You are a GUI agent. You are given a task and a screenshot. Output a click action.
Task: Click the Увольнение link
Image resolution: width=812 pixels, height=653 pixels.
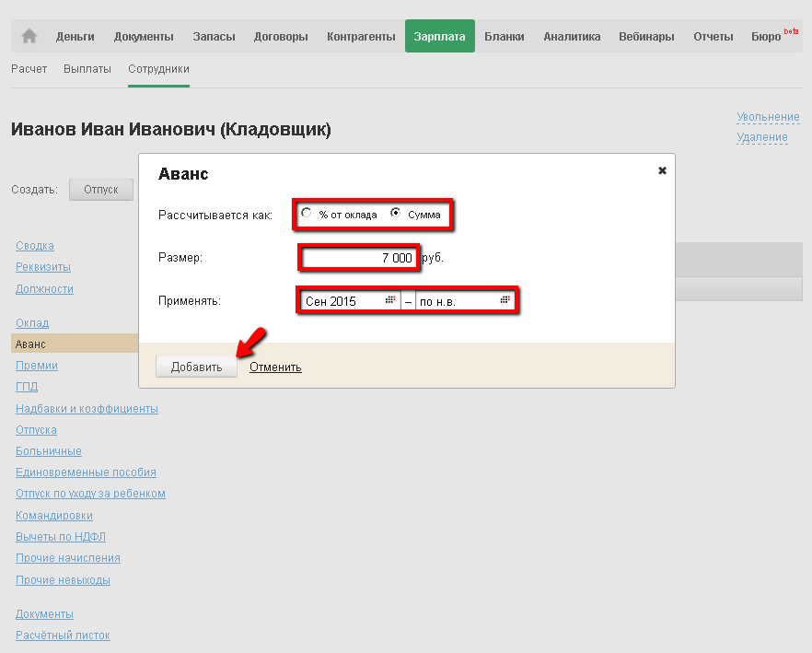click(768, 117)
